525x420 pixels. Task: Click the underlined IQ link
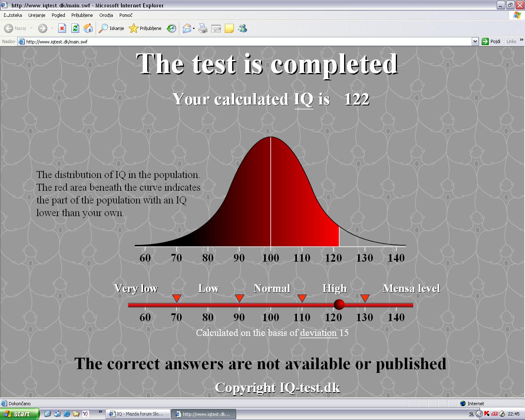304,100
